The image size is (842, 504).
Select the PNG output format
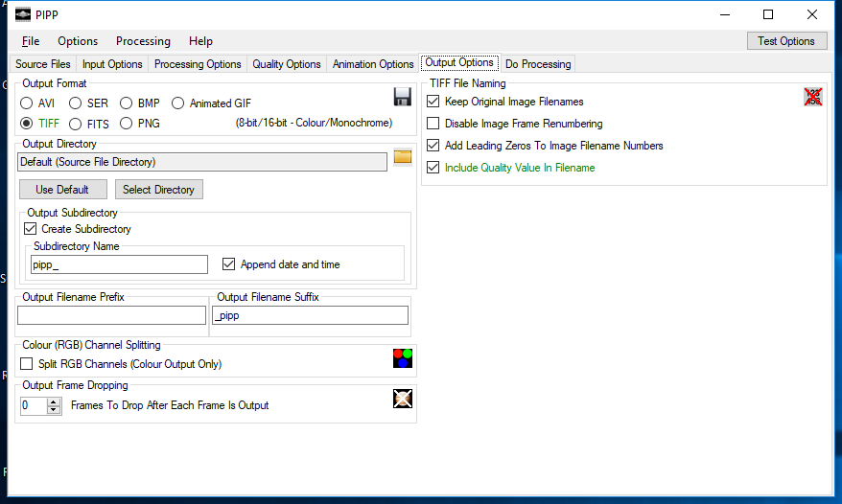click(x=126, y=124)
